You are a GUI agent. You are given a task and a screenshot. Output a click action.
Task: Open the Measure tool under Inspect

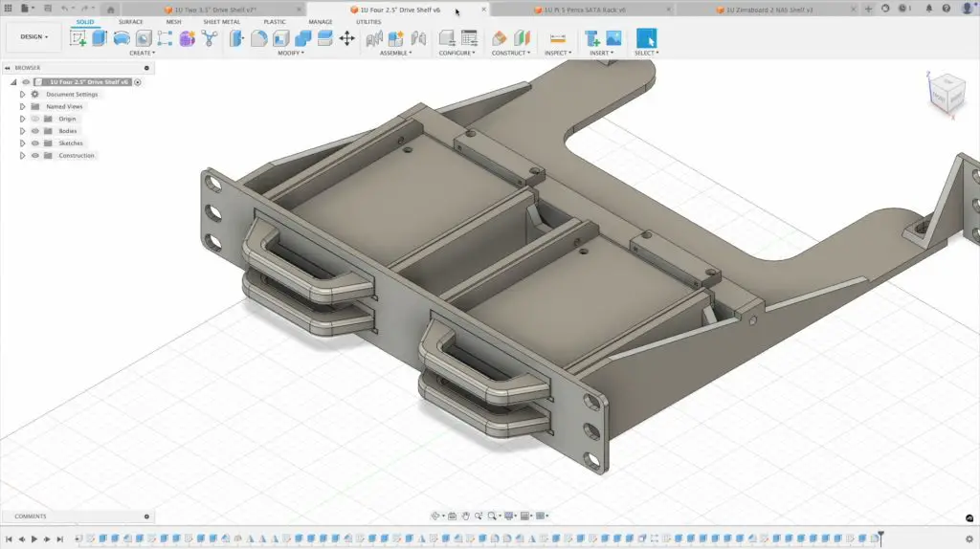(x=558, y=38)
